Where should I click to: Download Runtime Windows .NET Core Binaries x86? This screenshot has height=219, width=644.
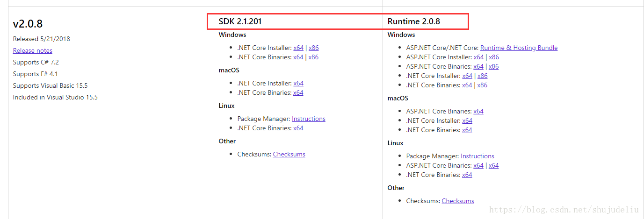coord(482,85)
